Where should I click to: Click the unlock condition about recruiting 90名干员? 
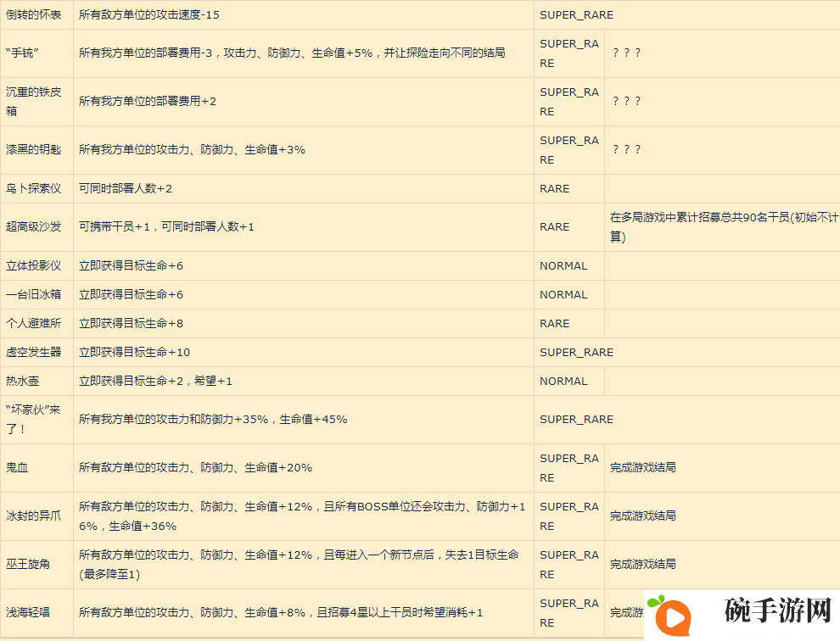point(725,227)
